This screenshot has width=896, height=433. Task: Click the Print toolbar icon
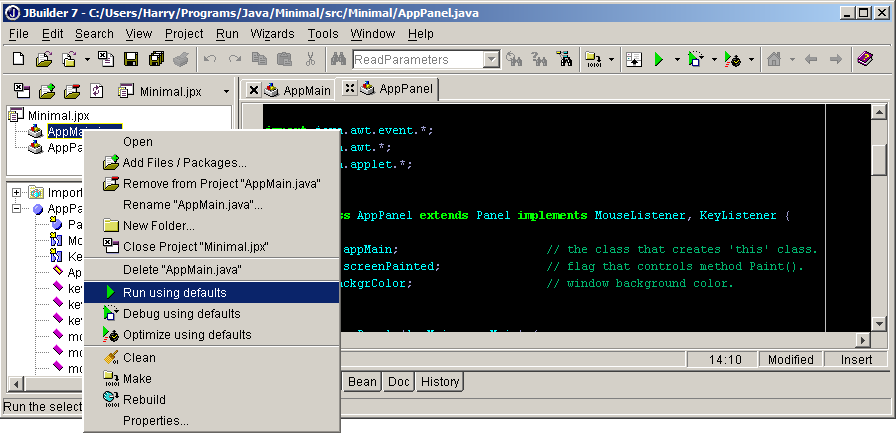181,59
